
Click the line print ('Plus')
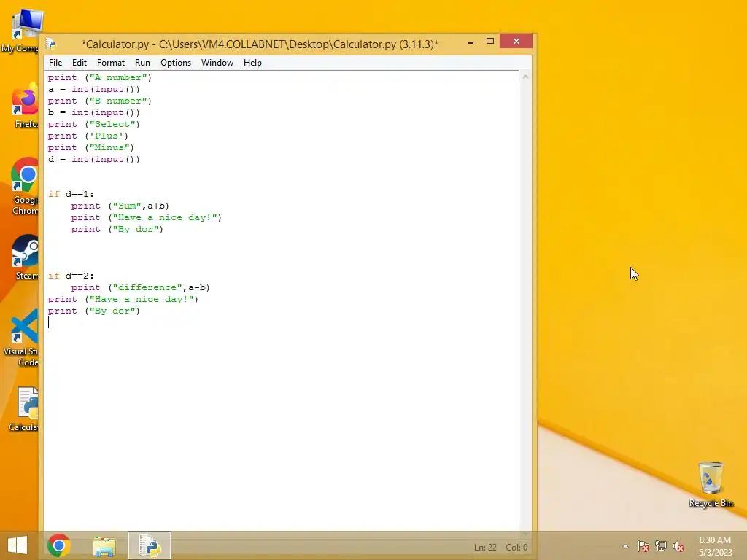pos(88,136)
